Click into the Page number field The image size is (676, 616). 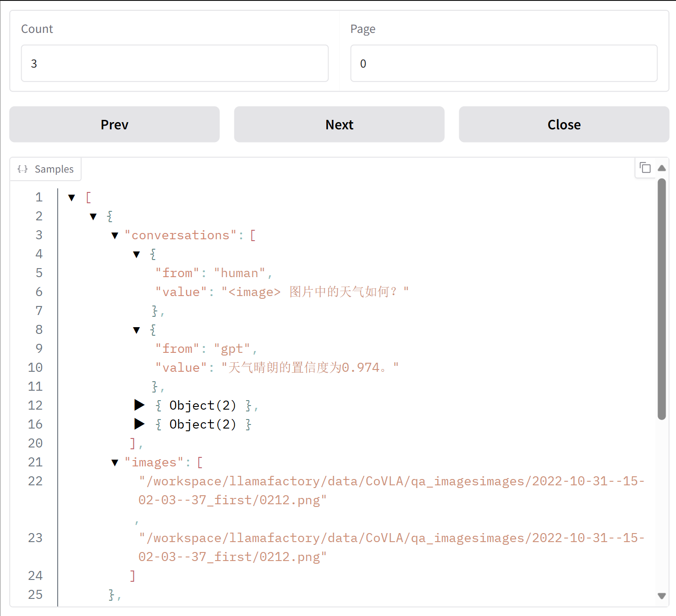click(x=503, y=64)
